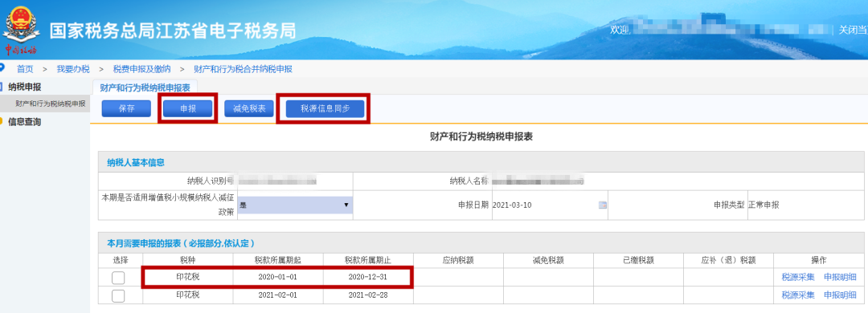Viewport: 868px width, 313px height.
Task: Select the 财产和行为税纳税申报表 tab
Action: pyautogui.click(x=145, y=87)
